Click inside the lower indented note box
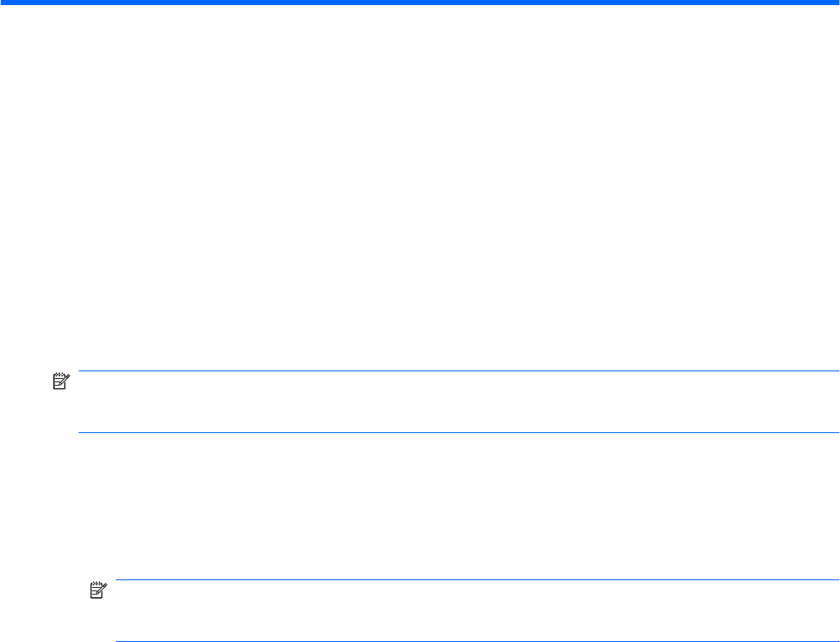The height and width of the screenshot is (642, 840). (x=474, y=611)
